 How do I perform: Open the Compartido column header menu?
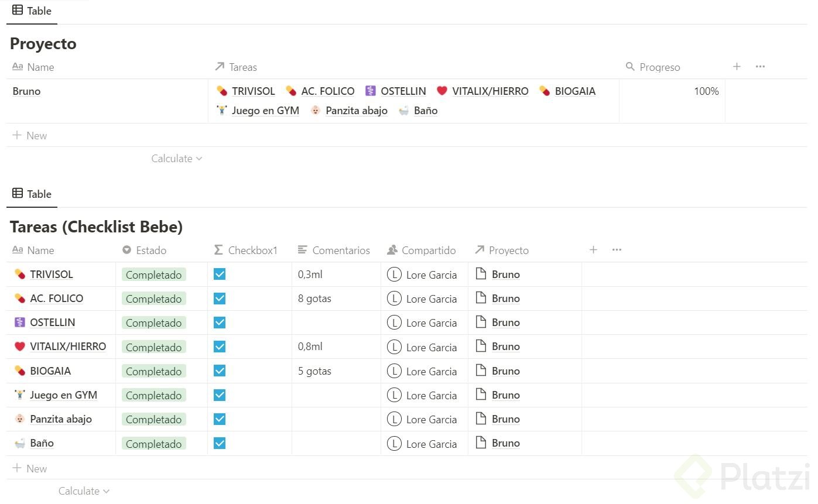tap(422, 251)
